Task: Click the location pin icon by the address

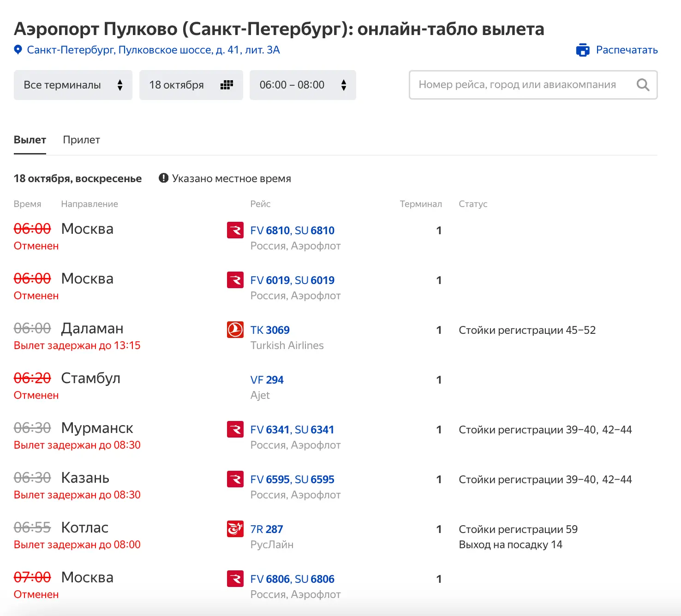Action: (x=18, y=50)
